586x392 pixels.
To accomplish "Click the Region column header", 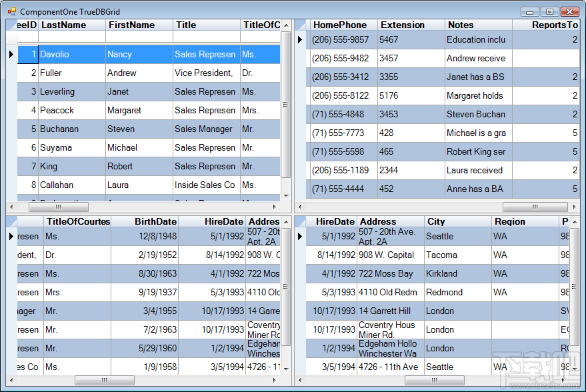I will click(525, 221).
